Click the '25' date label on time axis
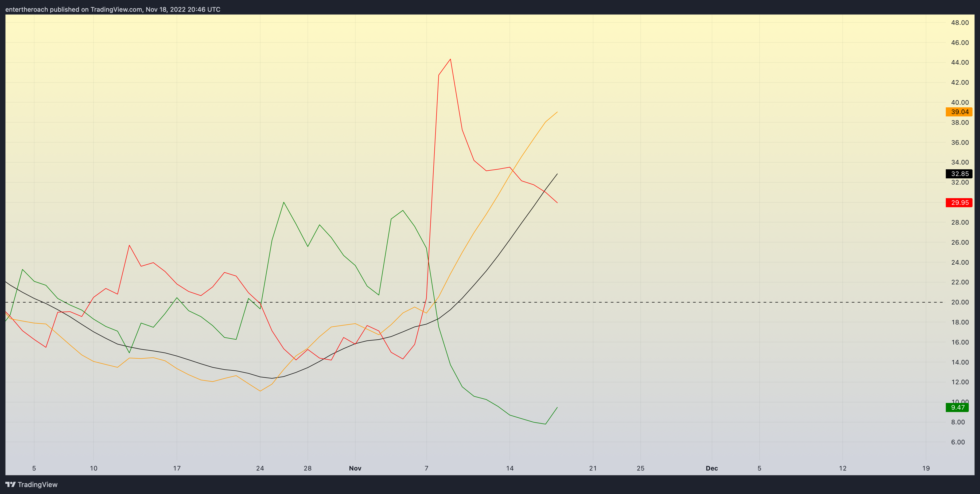 [x=641, y=469]
